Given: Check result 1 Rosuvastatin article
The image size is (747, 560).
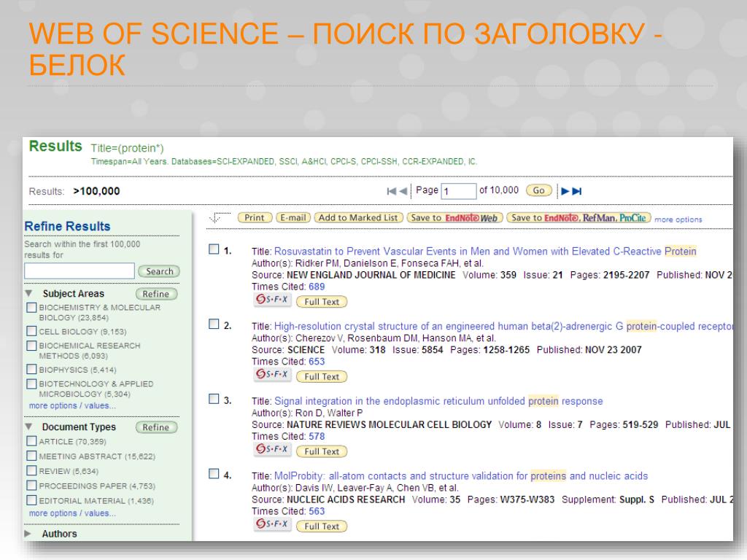Looking at the screenshot, I should 214,249.
